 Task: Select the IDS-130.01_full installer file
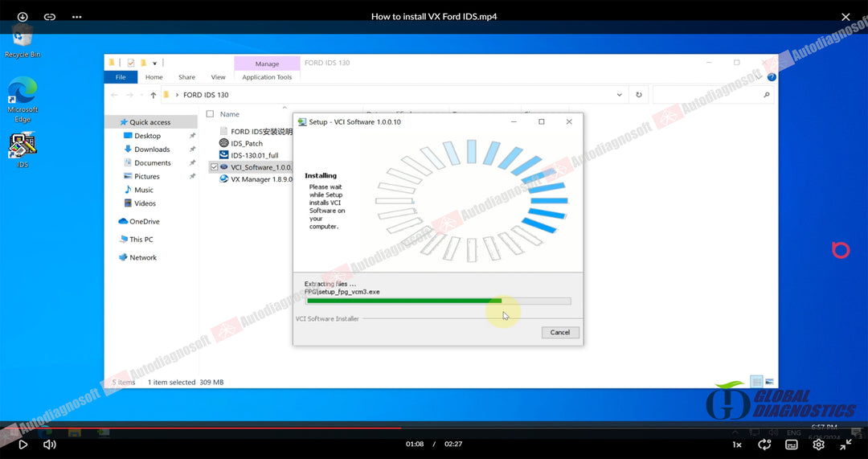coord(249,156)
